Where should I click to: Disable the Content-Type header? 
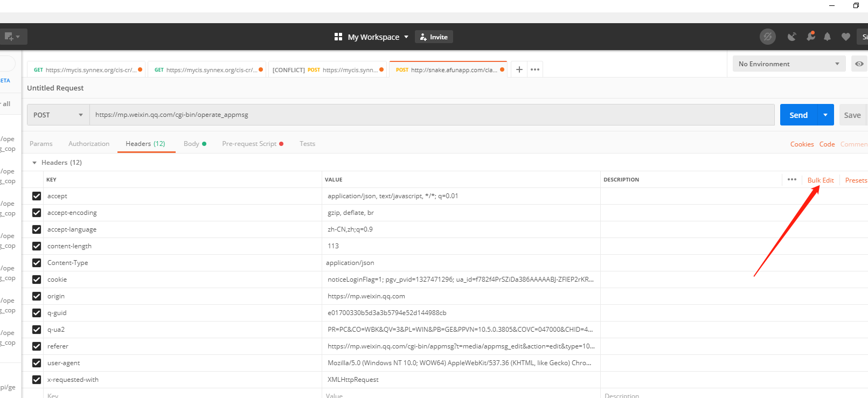click(37, 263)
